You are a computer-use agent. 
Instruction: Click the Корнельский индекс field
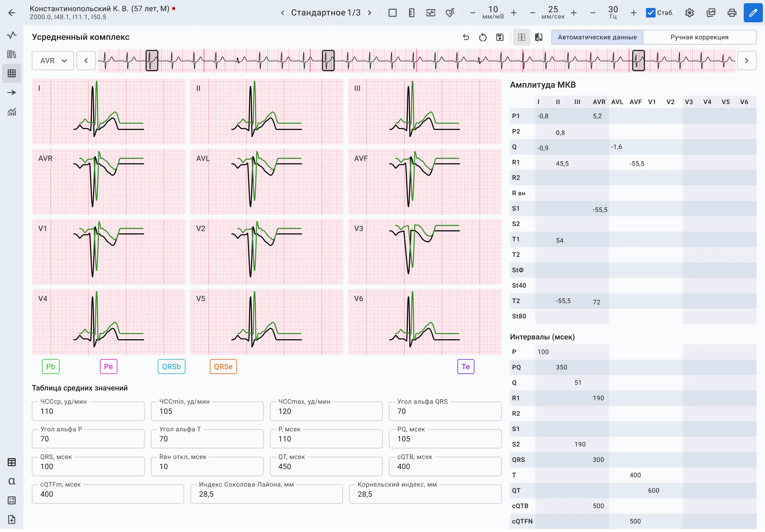tap(425, 494)
